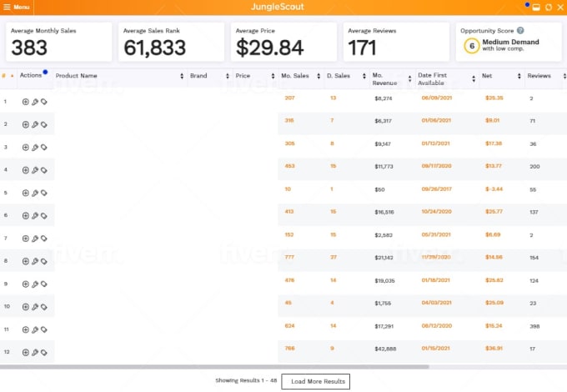The width and height of the screenshot is (567, 392).
Task: Click the pin icon in row 9
Action: click(x=35, y=284)
